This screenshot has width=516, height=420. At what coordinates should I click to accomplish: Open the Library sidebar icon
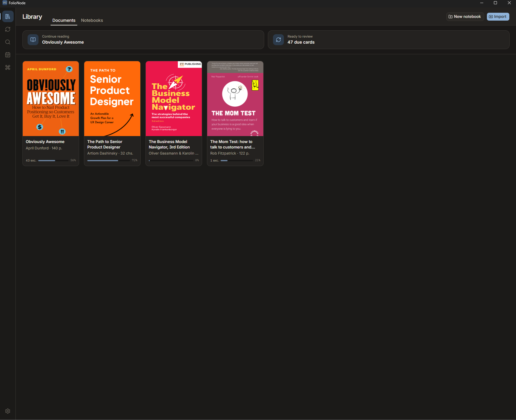pos(8,17)
